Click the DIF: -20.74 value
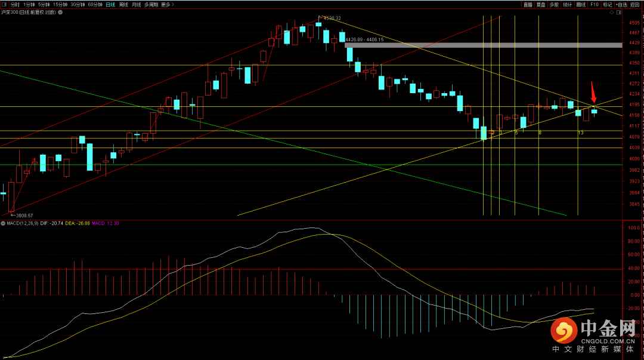Image resolution: width=644 pixels, height=360 pixels. [x=52, y=223]
